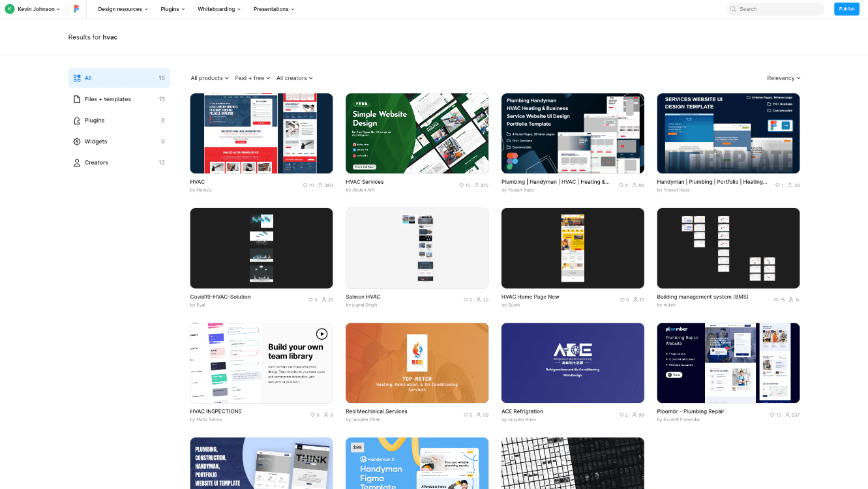
Task: Click the heart icon on Salmon HVAC
Action: (x=466, y=301)
